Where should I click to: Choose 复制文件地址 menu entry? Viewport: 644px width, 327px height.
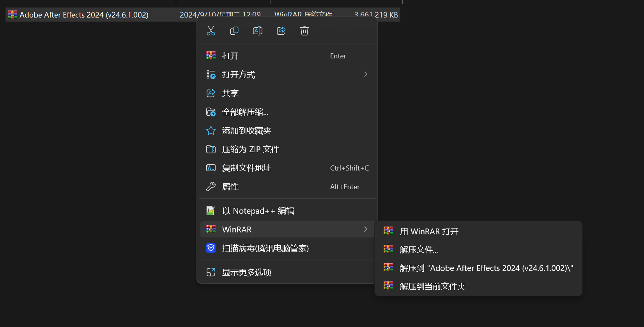coord(246,168)
